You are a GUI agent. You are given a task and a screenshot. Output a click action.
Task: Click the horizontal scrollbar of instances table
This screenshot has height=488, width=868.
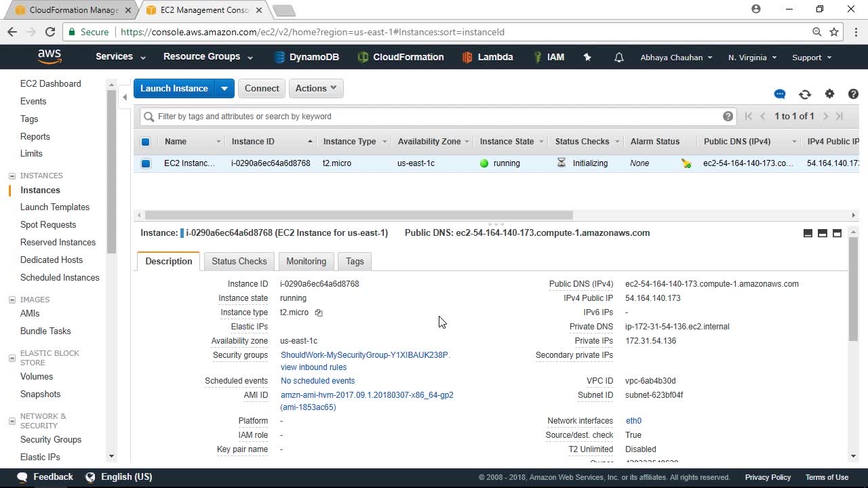(x=359, y=216)
